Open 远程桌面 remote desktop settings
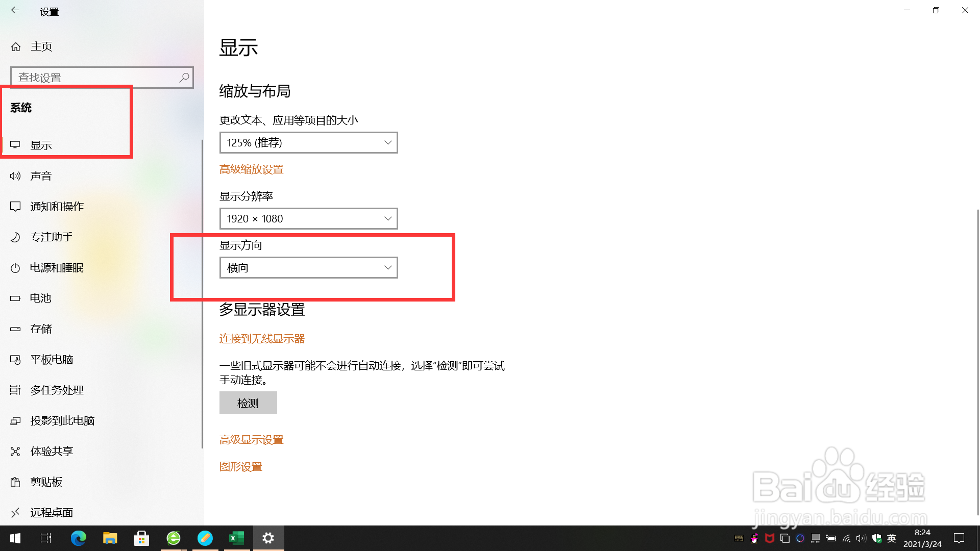Image resolution: width=980 pixels, height=551 pixels. (x=52, y=512)
